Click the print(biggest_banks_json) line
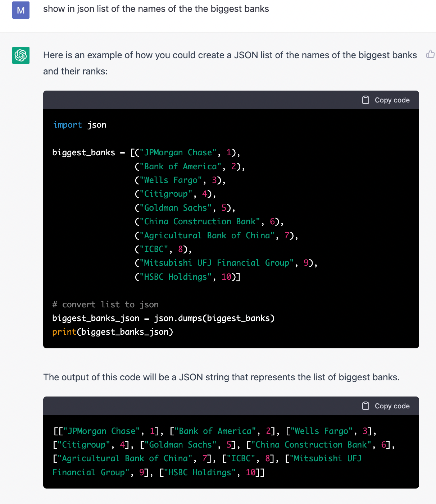436x504 pixels. point(113,332)
